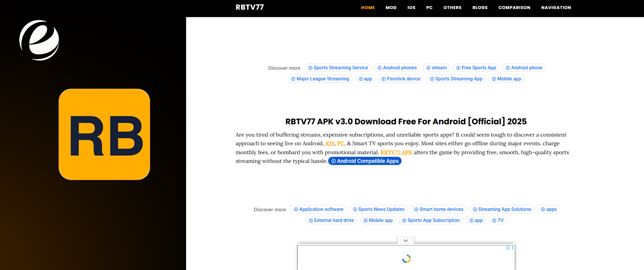Click the External hard drive chip
This screenshot has width=644, height=270.
coord(331,220)
